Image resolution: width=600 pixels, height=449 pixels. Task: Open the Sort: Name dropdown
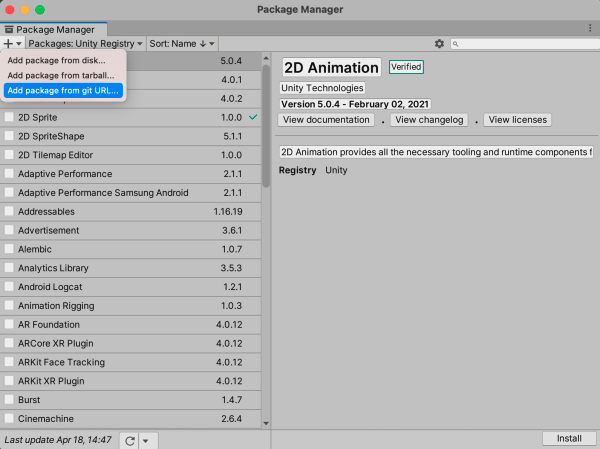[x=182, y=44]
